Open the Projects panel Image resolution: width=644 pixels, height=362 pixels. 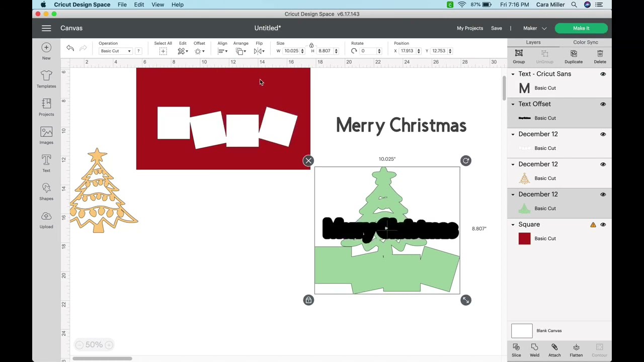[46, 108]
